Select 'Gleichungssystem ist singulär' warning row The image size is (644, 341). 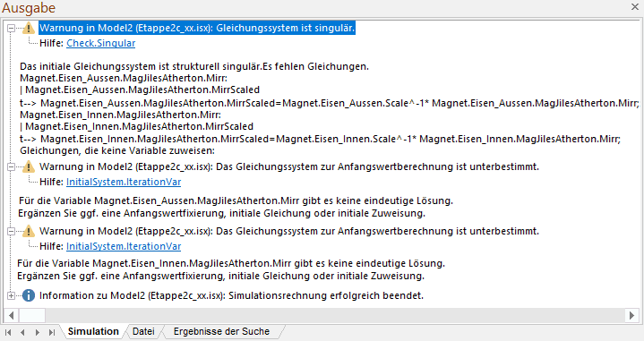click(x=197, y=29)
